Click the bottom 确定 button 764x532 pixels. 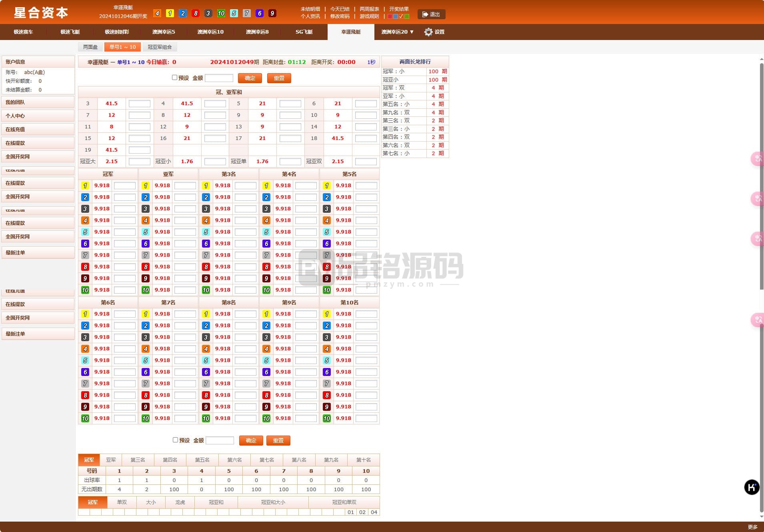251,440
